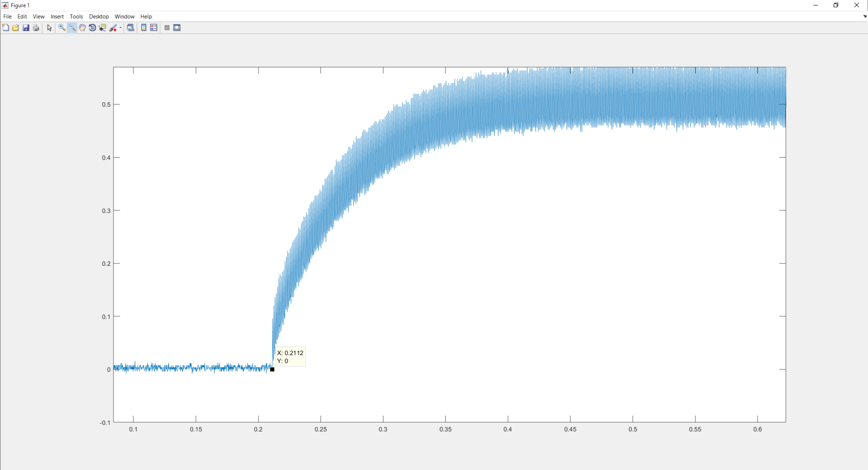This screenshot has height=470, width=868.
Task: Click the x-axis label 0.55
Action: tap(695, 429)
